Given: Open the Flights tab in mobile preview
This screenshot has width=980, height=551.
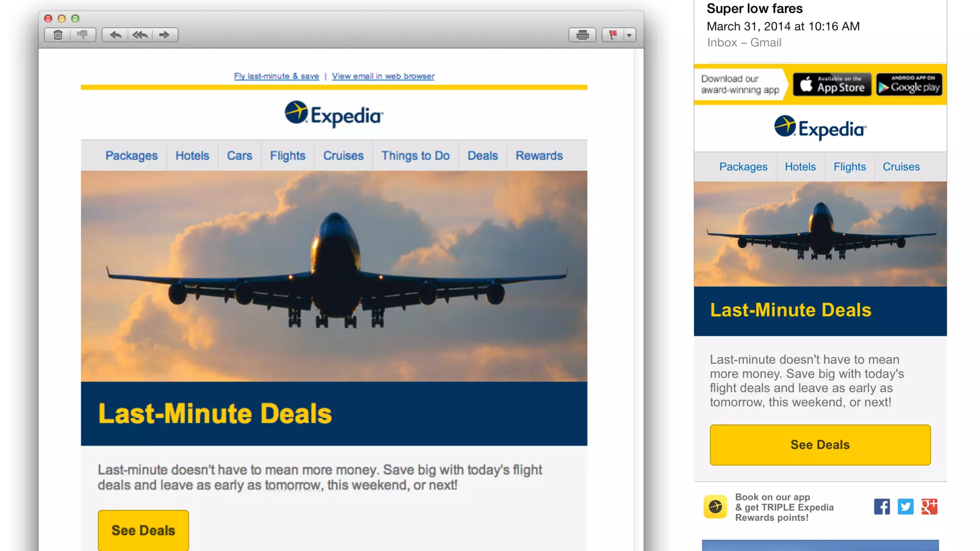Looking at the screenshot, I should point(849,167).
